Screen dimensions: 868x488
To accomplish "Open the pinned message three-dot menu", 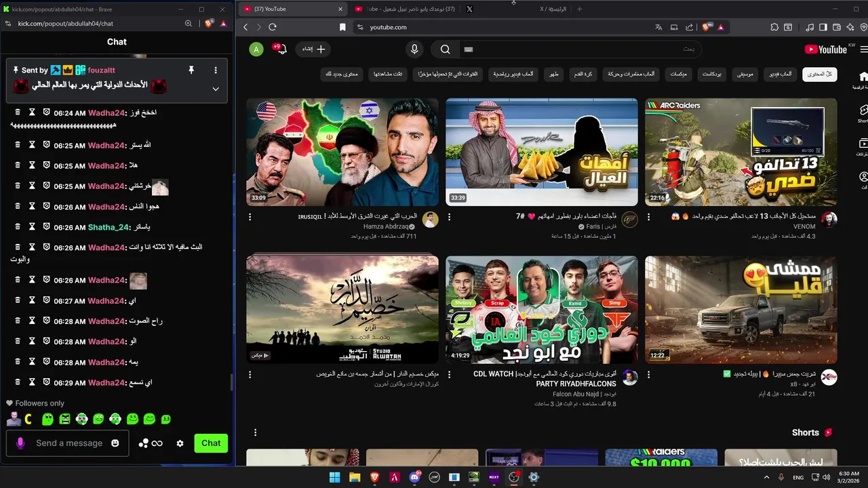I will click(x=216, y=70).
